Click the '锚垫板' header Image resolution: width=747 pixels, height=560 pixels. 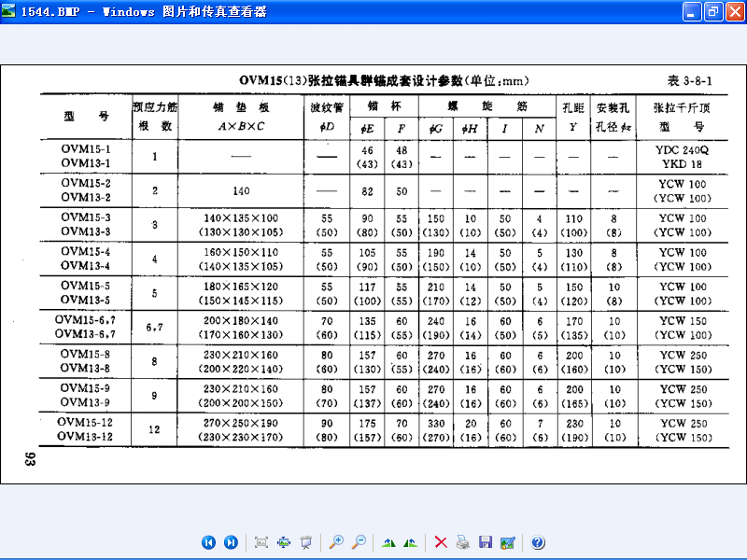(241, 107)
